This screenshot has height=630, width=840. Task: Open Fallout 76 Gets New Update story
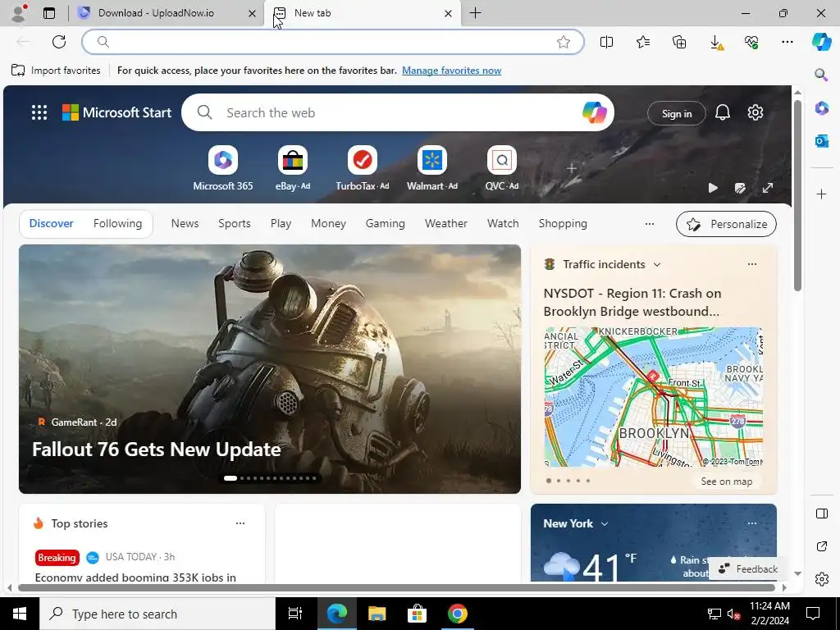coord(157,449)
